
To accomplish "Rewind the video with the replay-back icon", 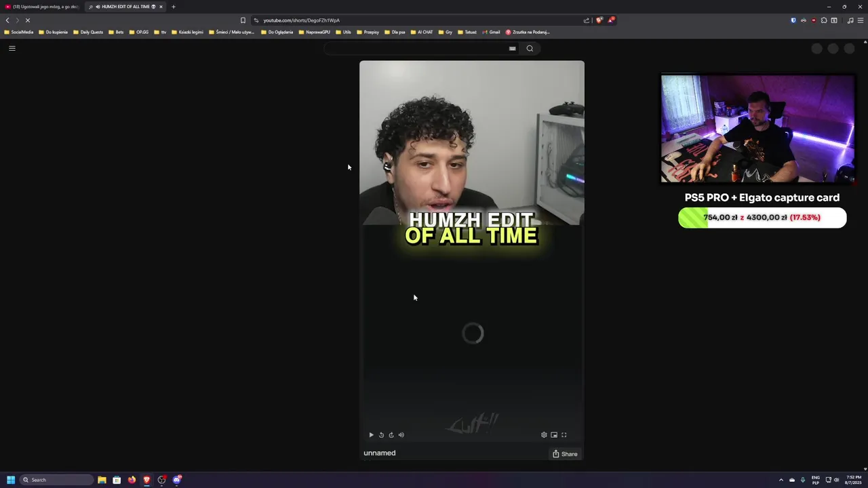I will (381, 435).
